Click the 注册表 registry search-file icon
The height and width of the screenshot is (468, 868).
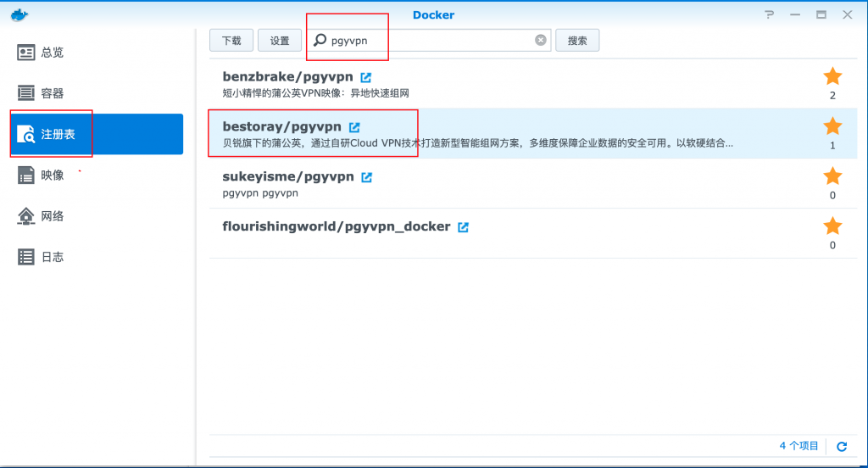(26, 134)
